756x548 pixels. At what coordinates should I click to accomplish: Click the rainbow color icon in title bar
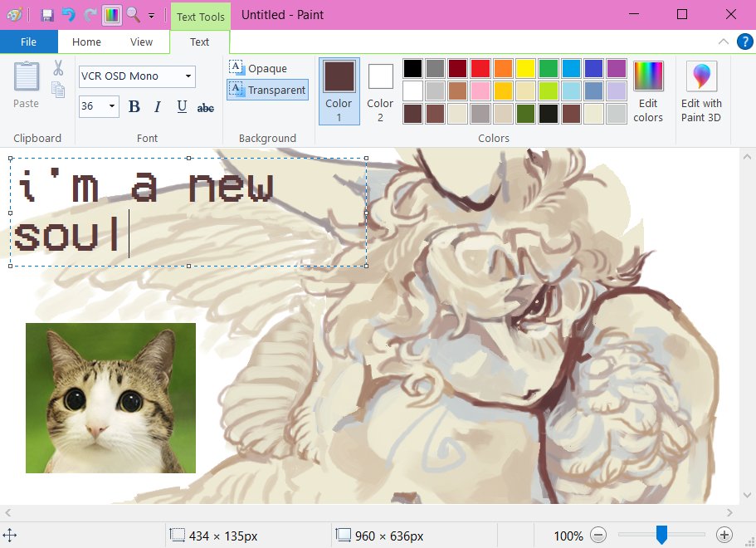point(111,16)
